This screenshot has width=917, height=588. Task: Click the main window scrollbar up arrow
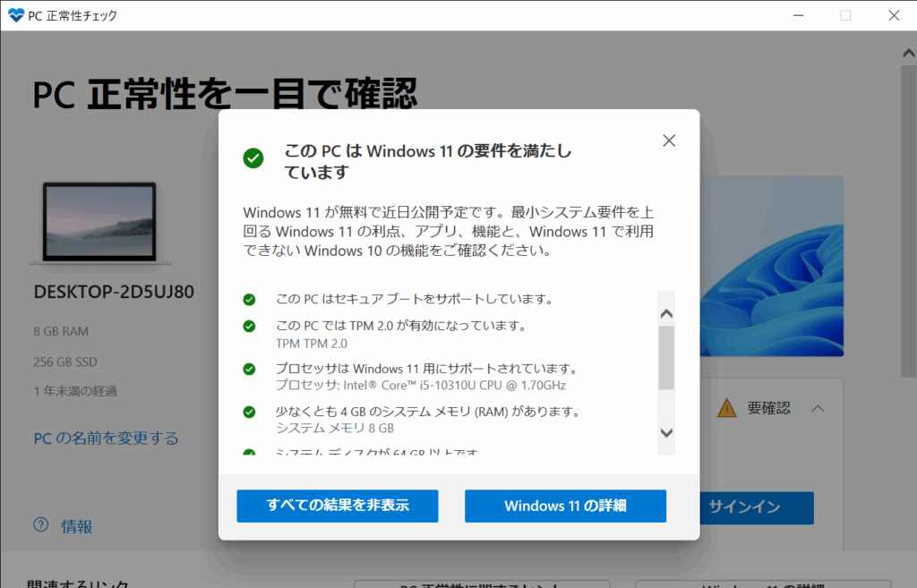(908, 53)
